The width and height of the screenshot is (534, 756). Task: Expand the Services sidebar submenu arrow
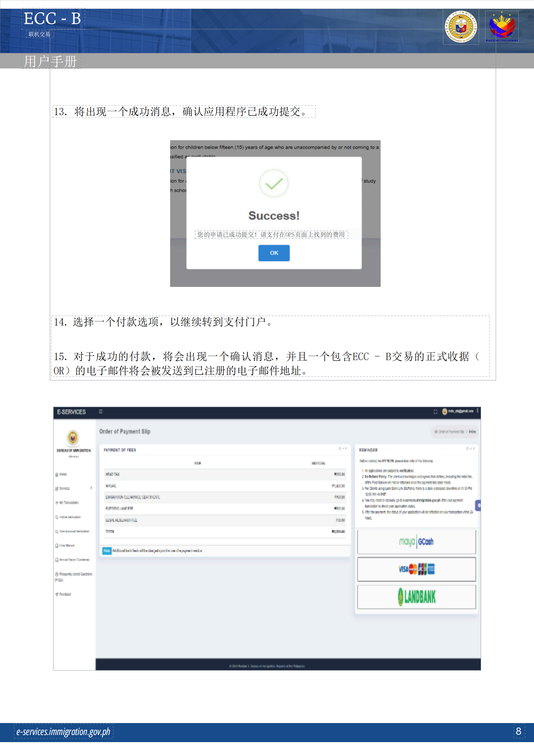(91, 488)
